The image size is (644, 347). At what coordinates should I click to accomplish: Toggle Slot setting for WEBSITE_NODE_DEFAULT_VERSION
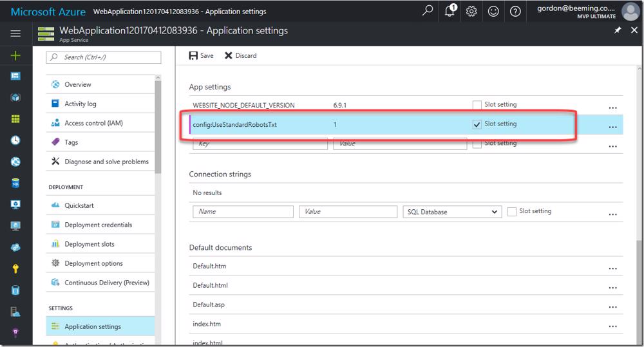(x=477, y=105)
